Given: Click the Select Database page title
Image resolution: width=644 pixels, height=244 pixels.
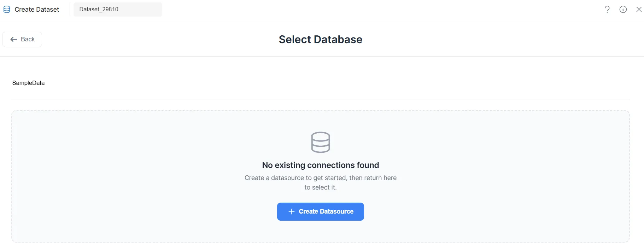Looking at the screenshot, I should click(320, 39).
